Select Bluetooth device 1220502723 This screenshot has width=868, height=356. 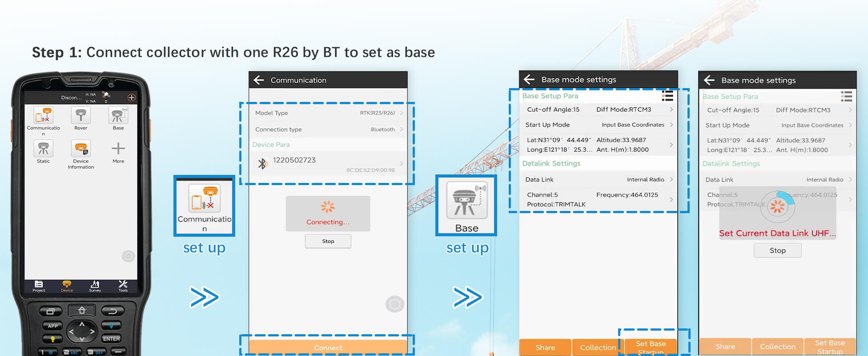329,164
